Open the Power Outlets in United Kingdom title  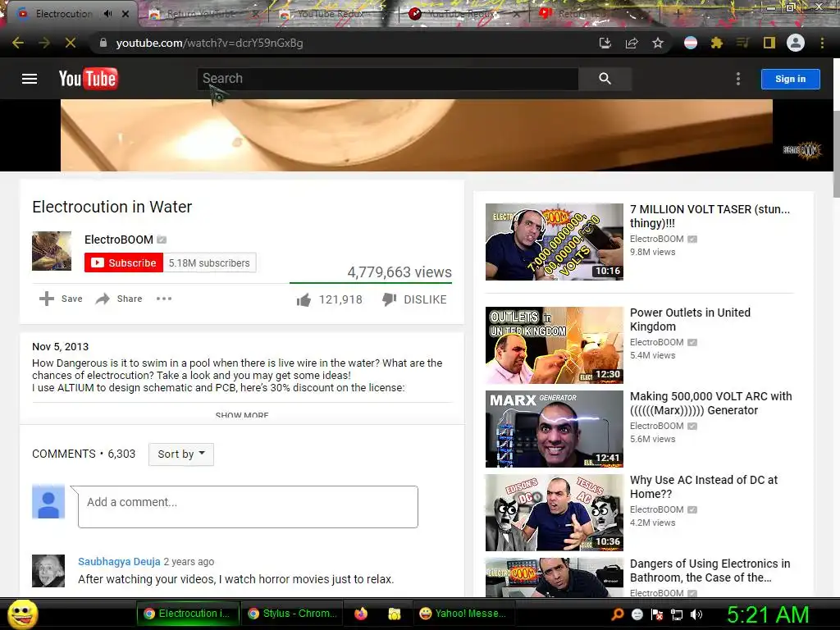tap(690, 319)
